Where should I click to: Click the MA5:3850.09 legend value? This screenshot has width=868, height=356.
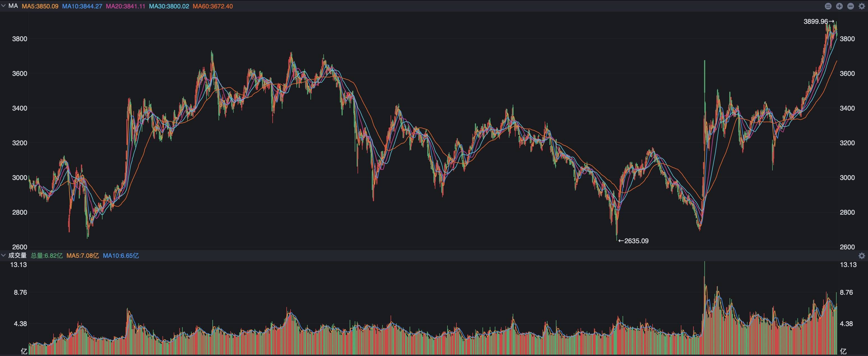tap(40, 6)
